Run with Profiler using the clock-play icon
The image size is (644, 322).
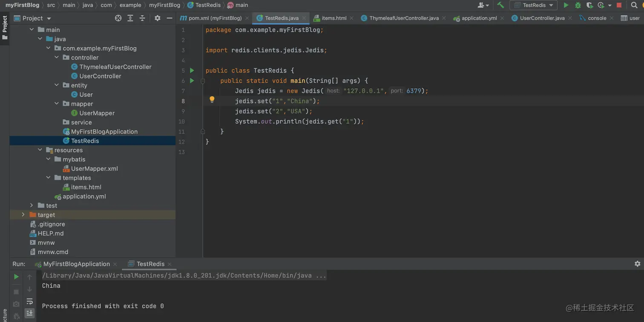pos(601,5)
